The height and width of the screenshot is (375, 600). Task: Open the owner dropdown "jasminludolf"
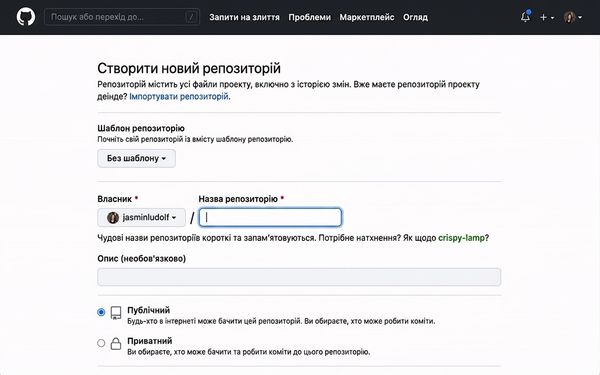[141, 217]
